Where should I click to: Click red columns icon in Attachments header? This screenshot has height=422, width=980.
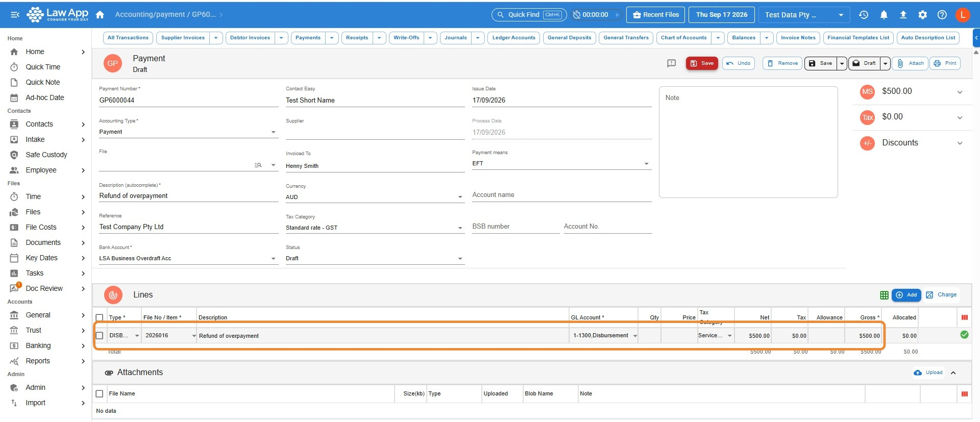click(x=964, y=394)
